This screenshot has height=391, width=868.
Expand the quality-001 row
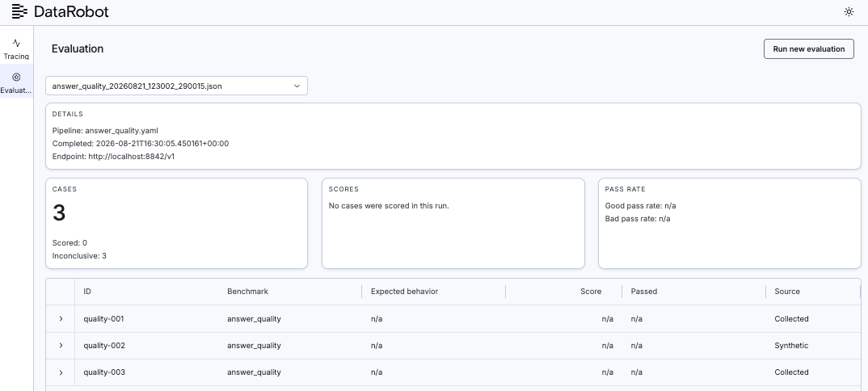point(61,319)
